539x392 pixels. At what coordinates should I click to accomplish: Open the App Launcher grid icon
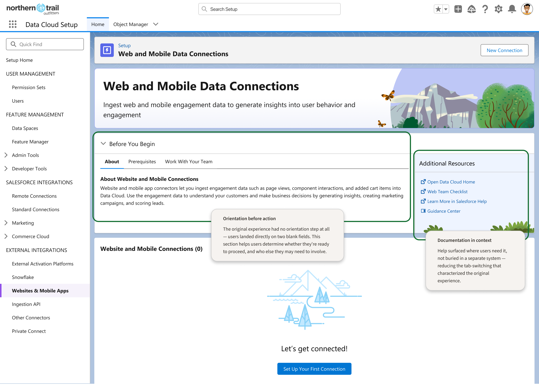[x=13, y=24]
